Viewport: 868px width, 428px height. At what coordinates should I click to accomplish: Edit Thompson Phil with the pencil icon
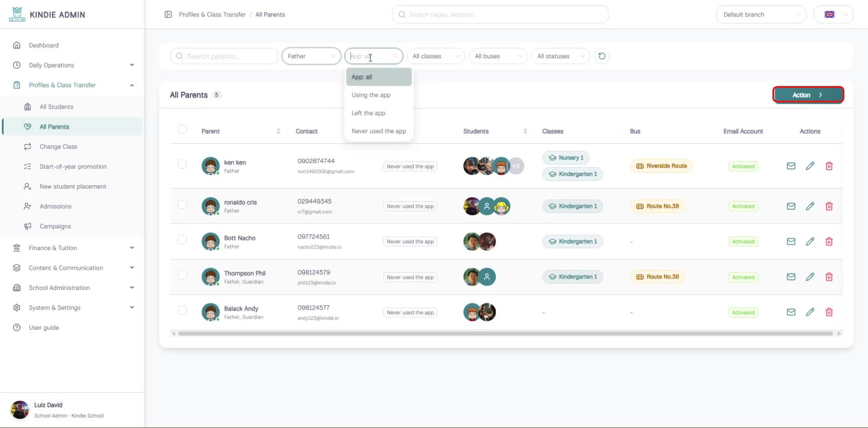[x=810, y=277]
